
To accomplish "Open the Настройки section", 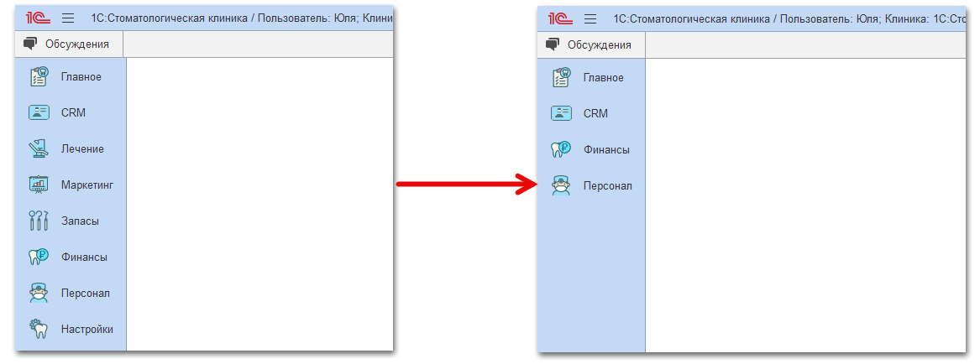I will tap(86, 329).
